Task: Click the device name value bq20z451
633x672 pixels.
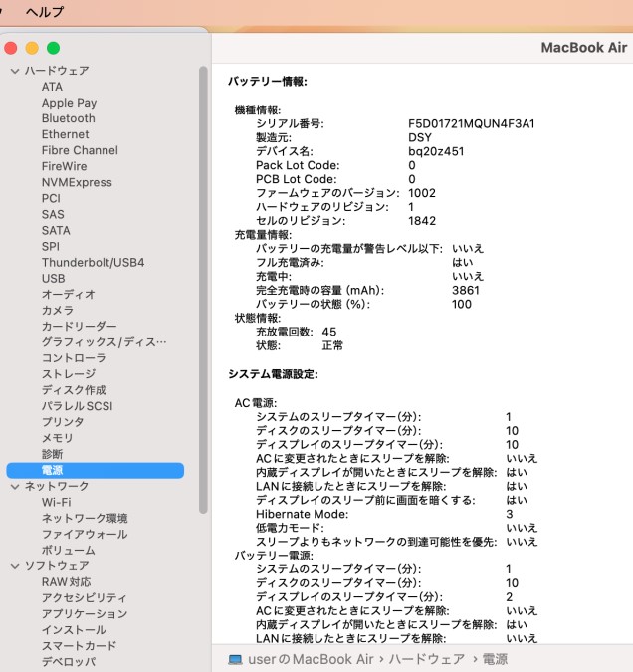Action: (436, 151)
